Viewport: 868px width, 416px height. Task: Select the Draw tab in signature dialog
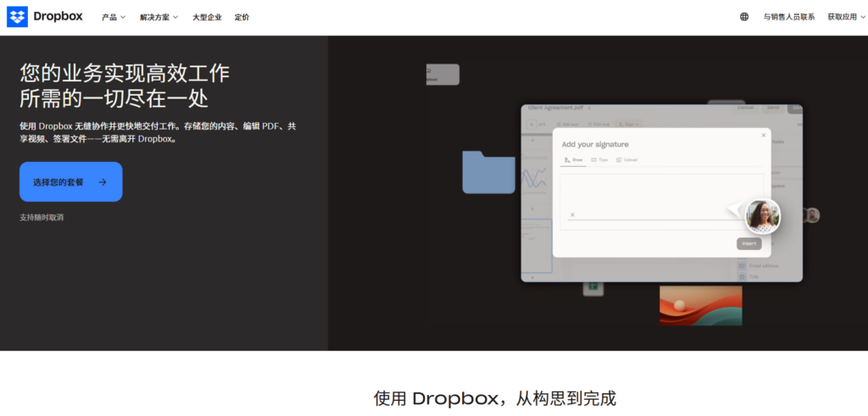(x=574, y=160)
